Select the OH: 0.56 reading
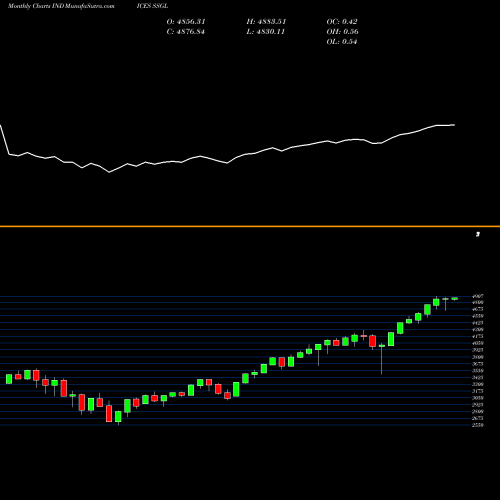 point(342,32)
